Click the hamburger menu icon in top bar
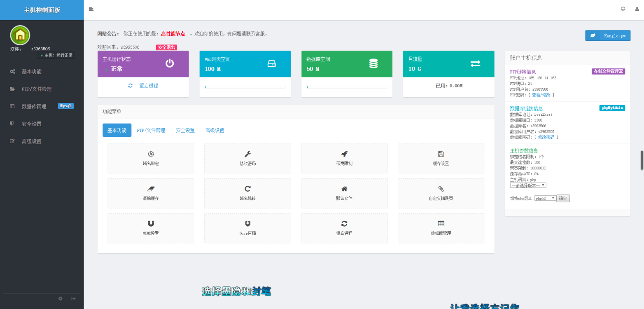 click(x=91, y=9)
